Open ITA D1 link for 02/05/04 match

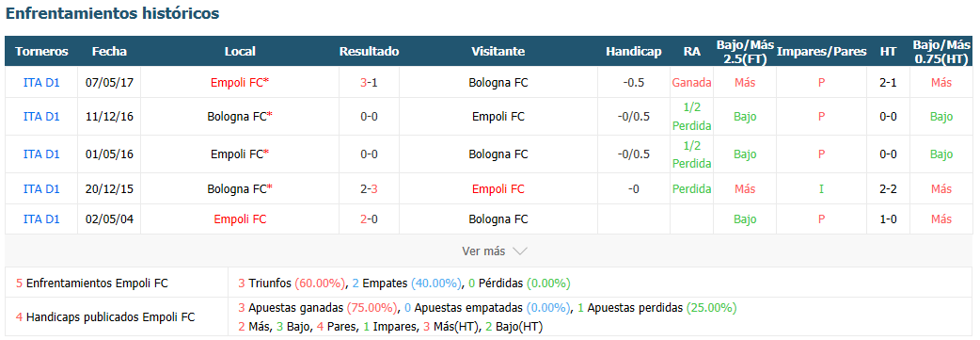tap(41, 219)
